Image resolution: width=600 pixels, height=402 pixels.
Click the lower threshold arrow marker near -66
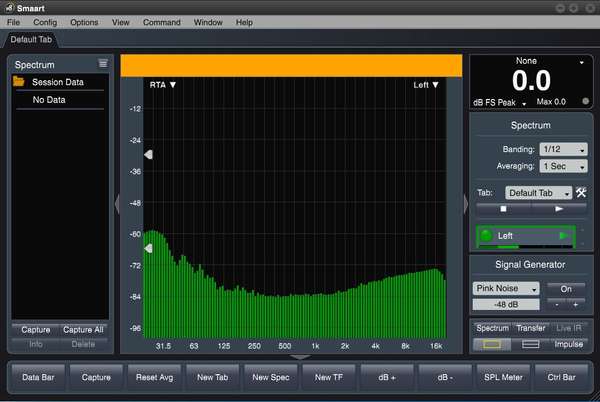coord(148,249)
